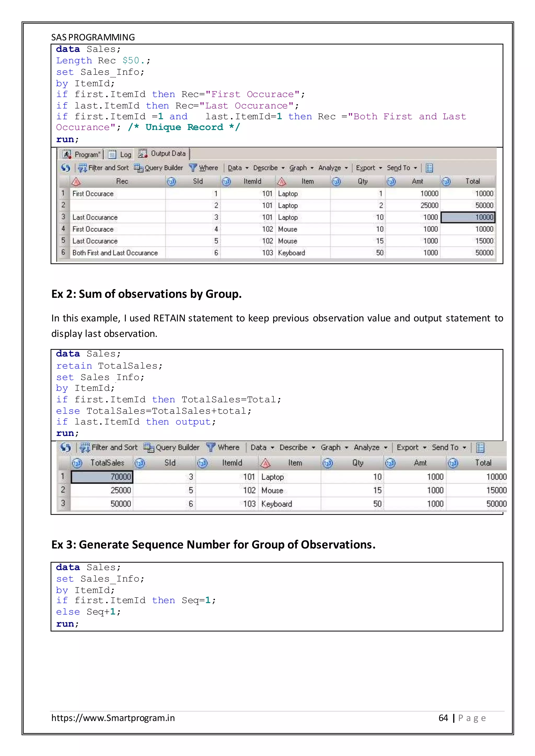Expand the Graph dropdown in upper toolbar
Screen dimensions: 535x756
(x=301, y=168)
